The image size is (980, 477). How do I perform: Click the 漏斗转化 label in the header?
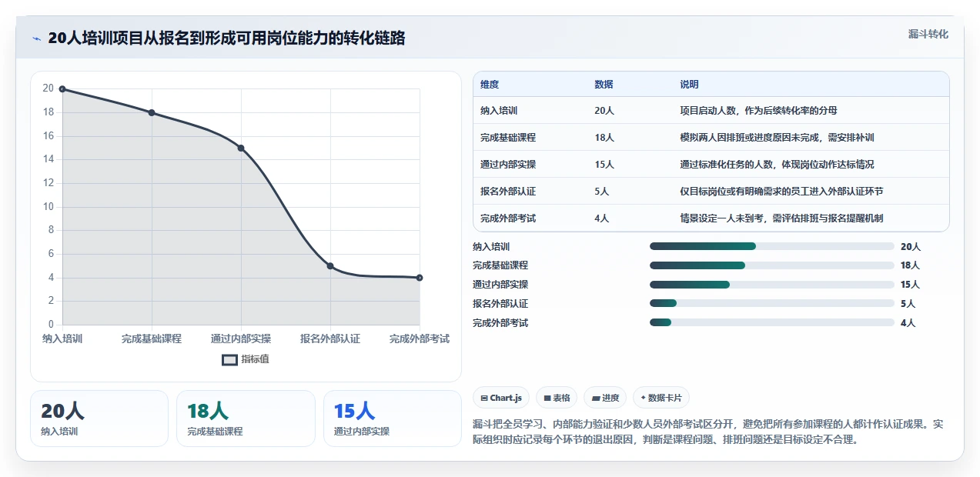click(928, 35)
